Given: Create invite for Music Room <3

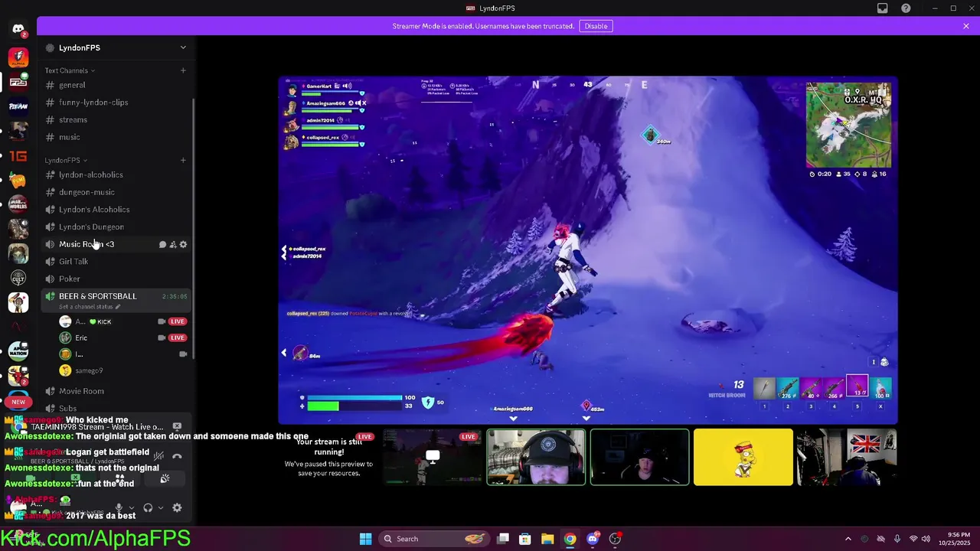Looking at the screenshot, I should point(173,245).
